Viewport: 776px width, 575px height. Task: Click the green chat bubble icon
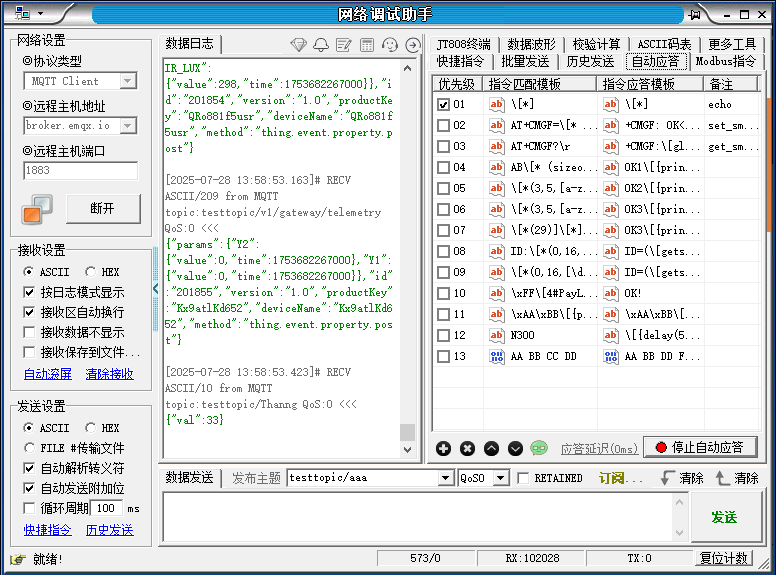[x=539, y=448]
